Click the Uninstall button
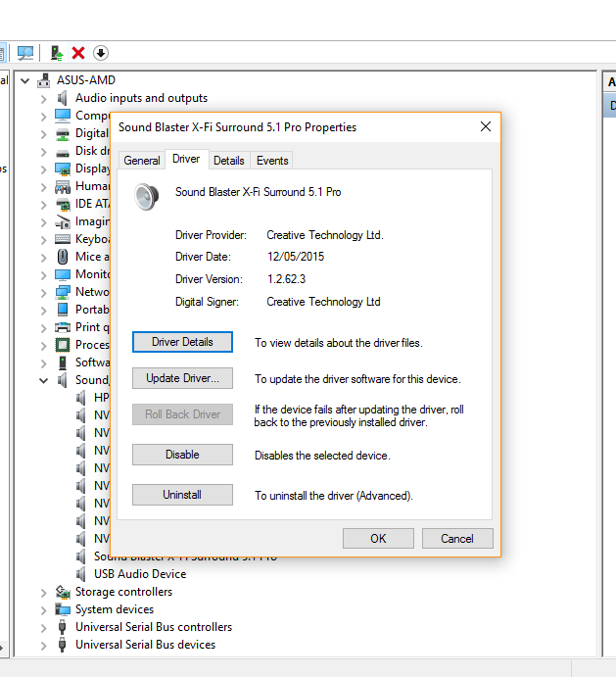Screen dimensions: 616x677 182,495
